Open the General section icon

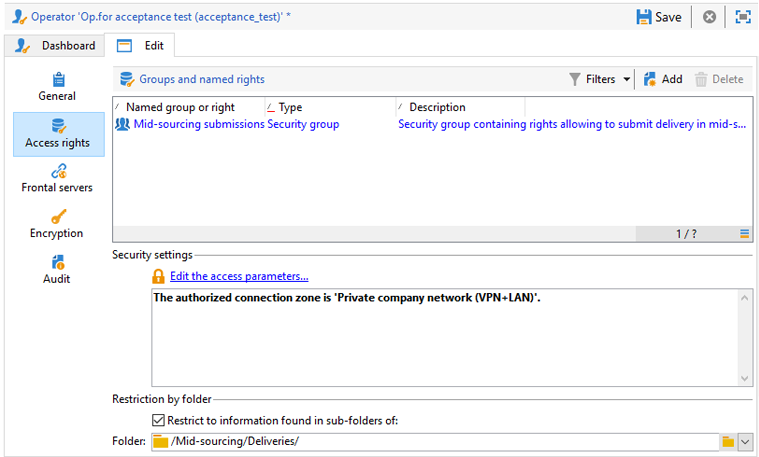click(x=59, y=79)
